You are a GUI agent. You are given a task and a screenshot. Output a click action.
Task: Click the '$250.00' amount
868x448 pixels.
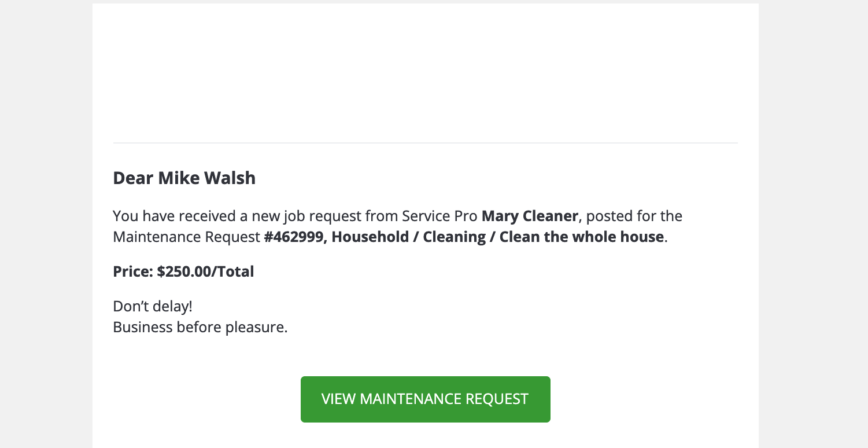tap(184, 271)
